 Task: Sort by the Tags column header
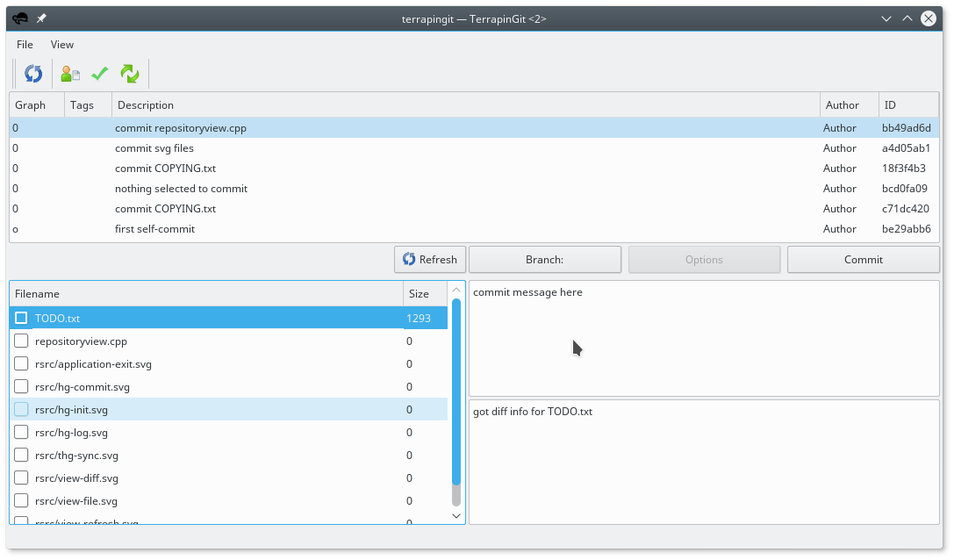(89, 104)
